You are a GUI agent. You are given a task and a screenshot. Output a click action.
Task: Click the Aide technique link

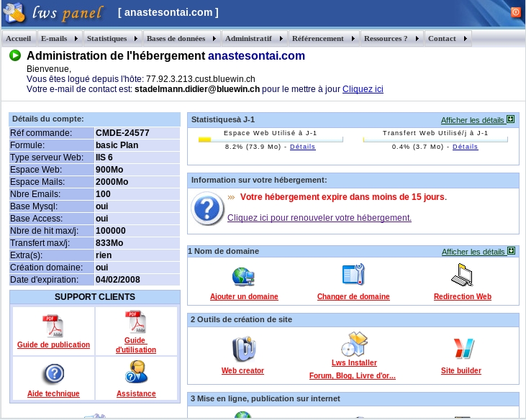[54, 393]
